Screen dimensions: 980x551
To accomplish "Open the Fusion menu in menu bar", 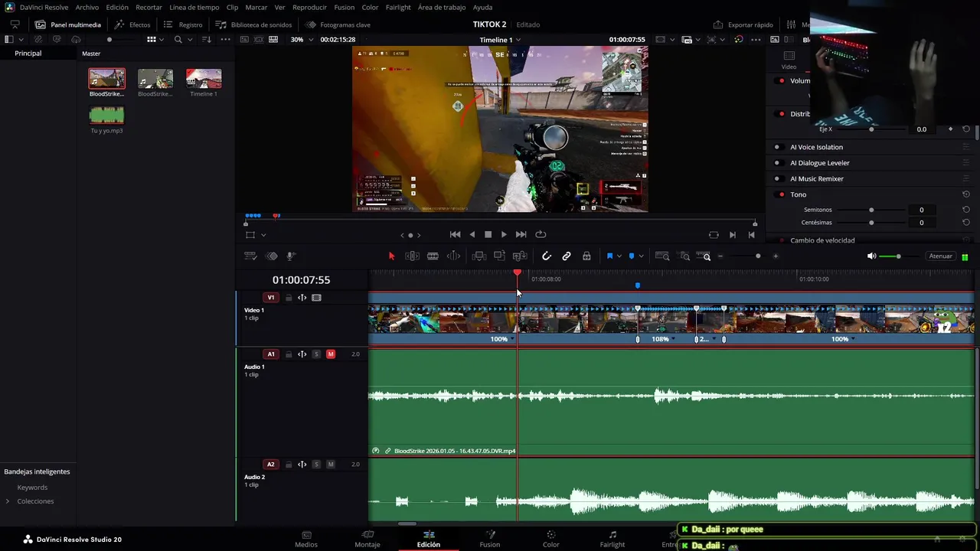I will [x=345, y=7].
